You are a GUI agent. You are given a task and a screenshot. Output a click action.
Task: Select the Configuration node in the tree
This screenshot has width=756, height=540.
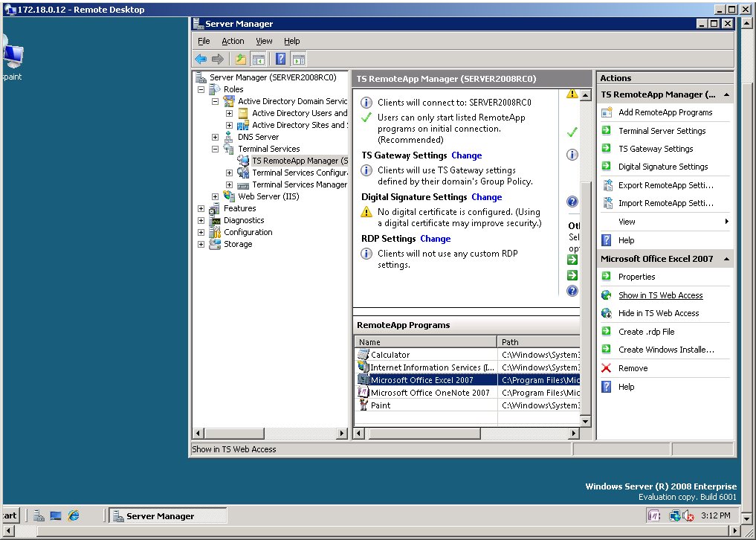click(248, 232)
